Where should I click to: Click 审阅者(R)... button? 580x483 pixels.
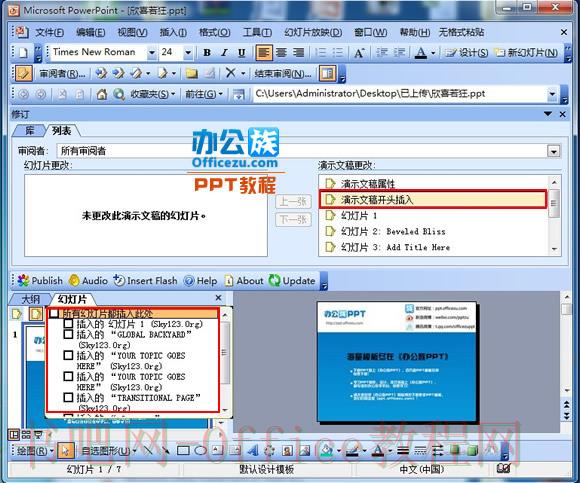62,74
